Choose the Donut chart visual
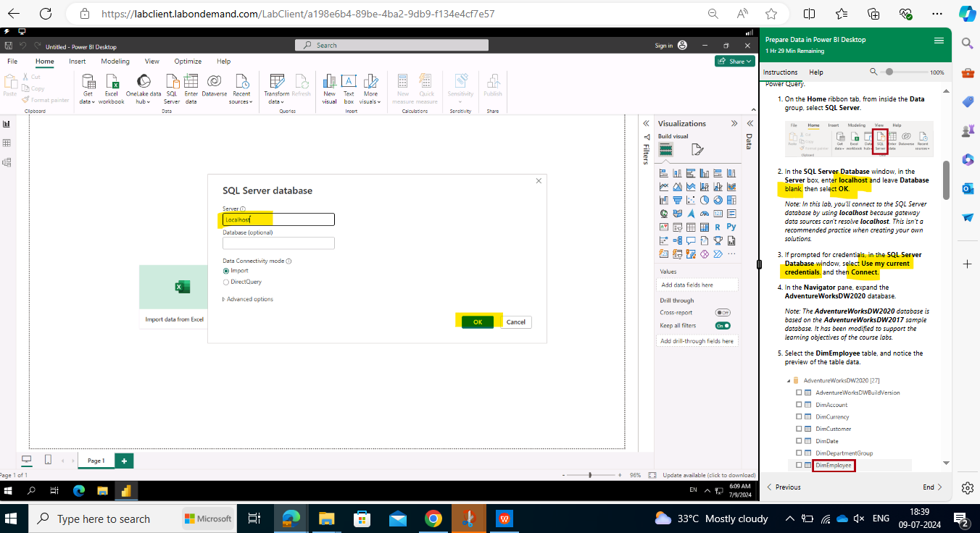The height and width of the screenshot is (533, 980). click(718, 201)
